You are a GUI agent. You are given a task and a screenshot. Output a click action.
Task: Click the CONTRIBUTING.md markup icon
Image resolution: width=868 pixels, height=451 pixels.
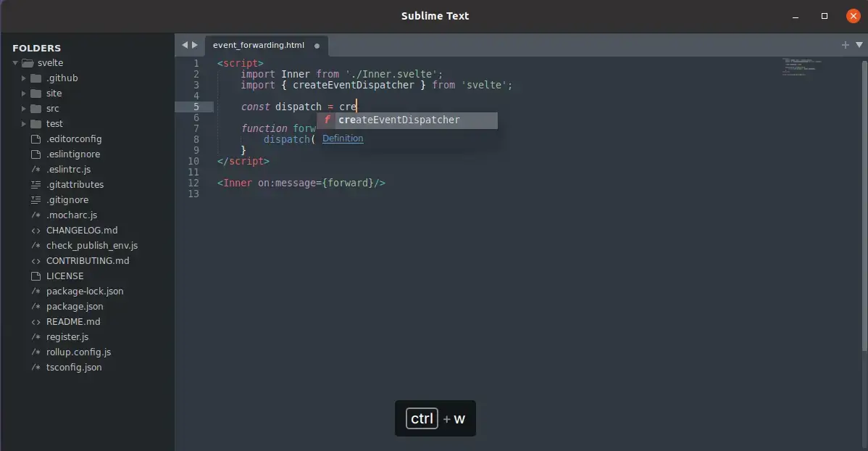(x=36, y=261)
